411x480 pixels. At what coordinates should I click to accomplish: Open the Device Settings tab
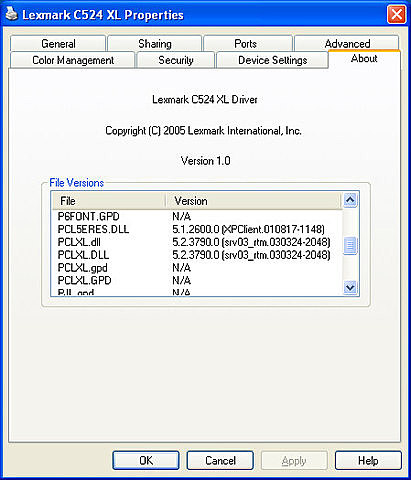[x=272, y=60]
